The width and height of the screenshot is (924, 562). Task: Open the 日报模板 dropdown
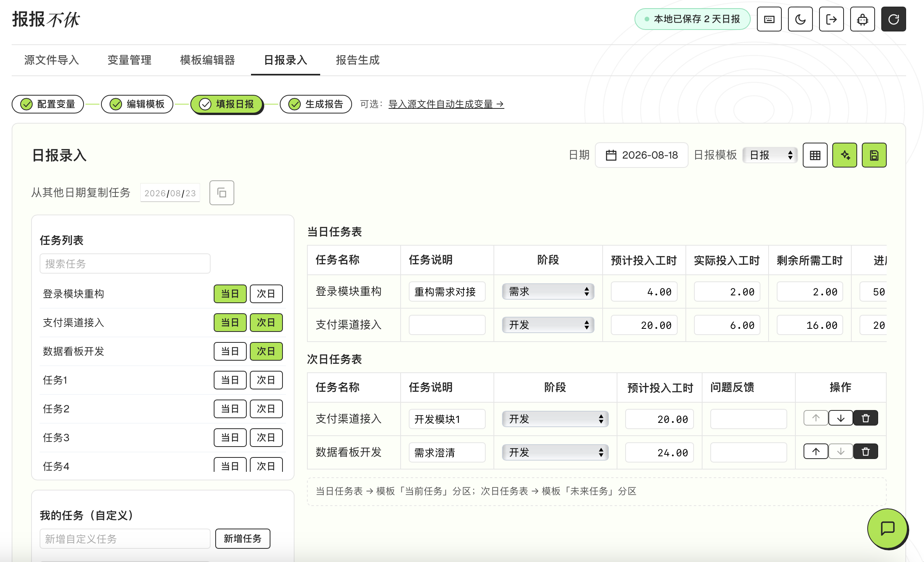pyautogui.click(x=770, y=155)
